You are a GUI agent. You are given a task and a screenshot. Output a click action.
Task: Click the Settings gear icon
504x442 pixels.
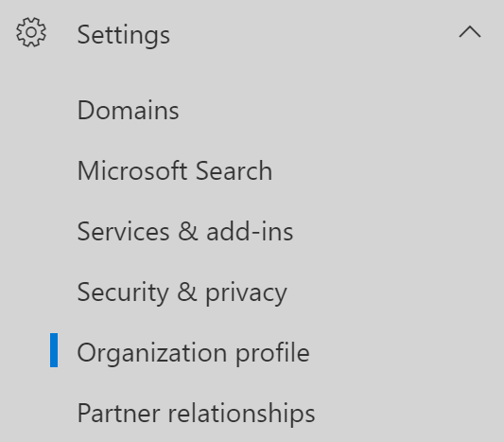[x=31, y=32]
